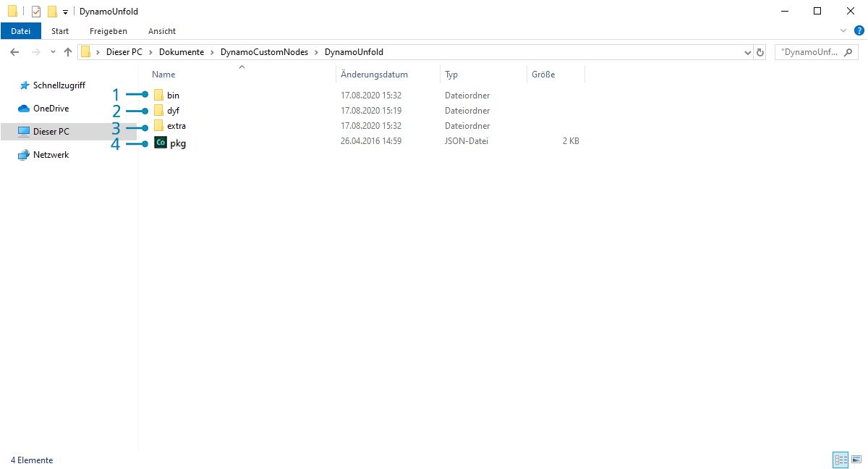The height and width of the screenshot is (469, 868).
Task: Navigate to Dokumente in the breadcrumb
Action: (182, 52)
